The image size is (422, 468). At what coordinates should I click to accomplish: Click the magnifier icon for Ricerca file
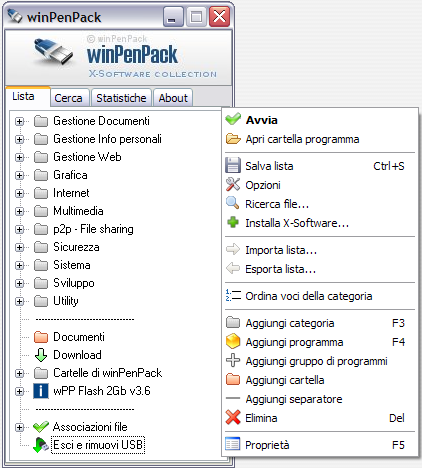coord(232,203)
